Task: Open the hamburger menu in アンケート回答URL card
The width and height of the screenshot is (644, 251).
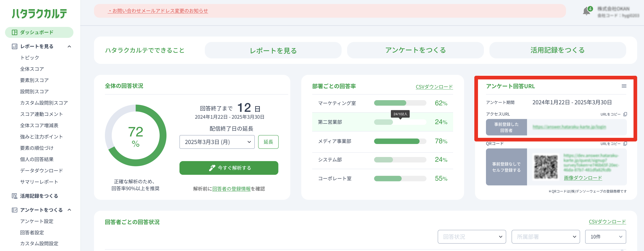Action: [x=624, y=86]
